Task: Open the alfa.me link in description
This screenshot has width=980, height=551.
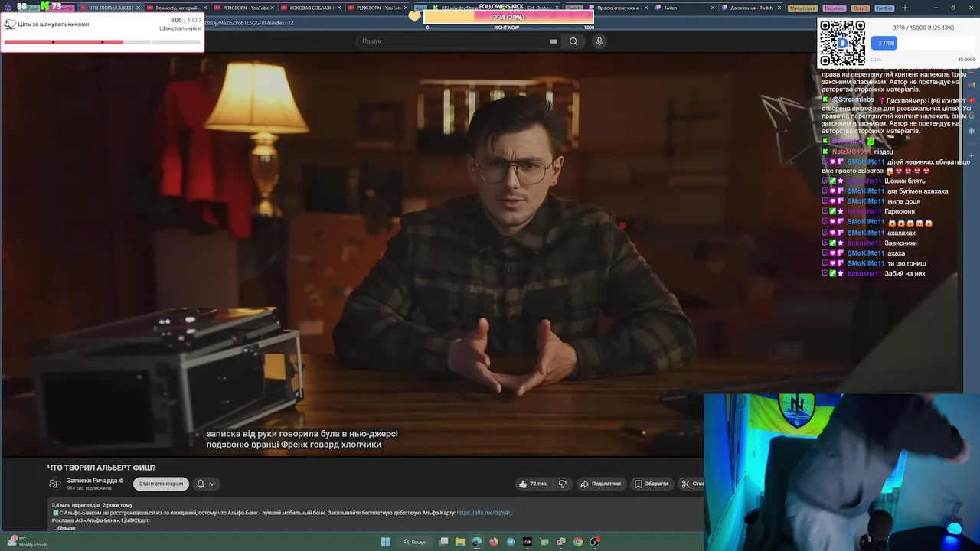Action: [x=484, y=513]
